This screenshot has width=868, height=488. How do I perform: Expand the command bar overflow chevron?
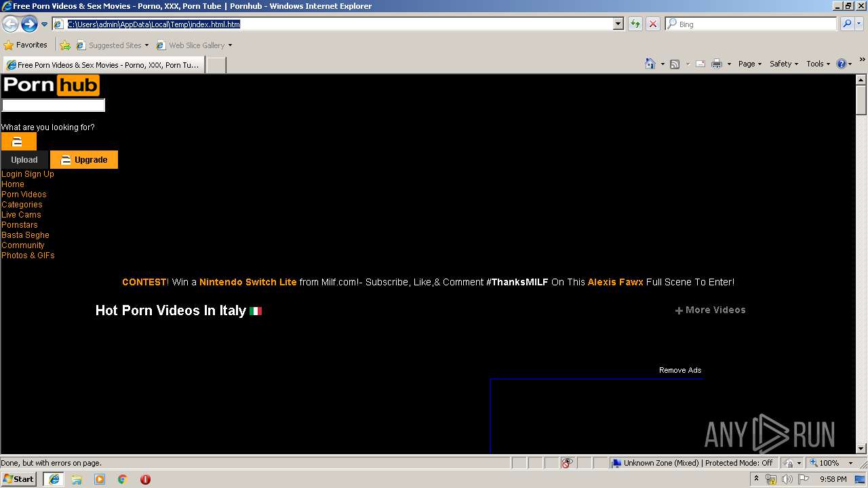[862, 60]
